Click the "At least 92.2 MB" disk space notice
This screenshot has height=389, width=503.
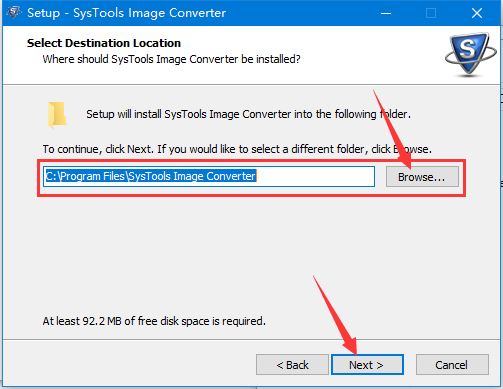click(x=154, y=321)
